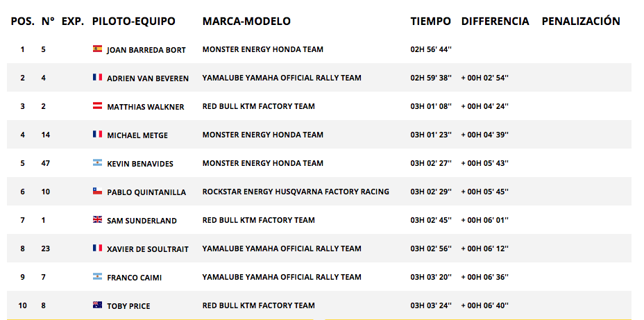Click the British flag beside Sam Sunderland

tap(97, 220)
